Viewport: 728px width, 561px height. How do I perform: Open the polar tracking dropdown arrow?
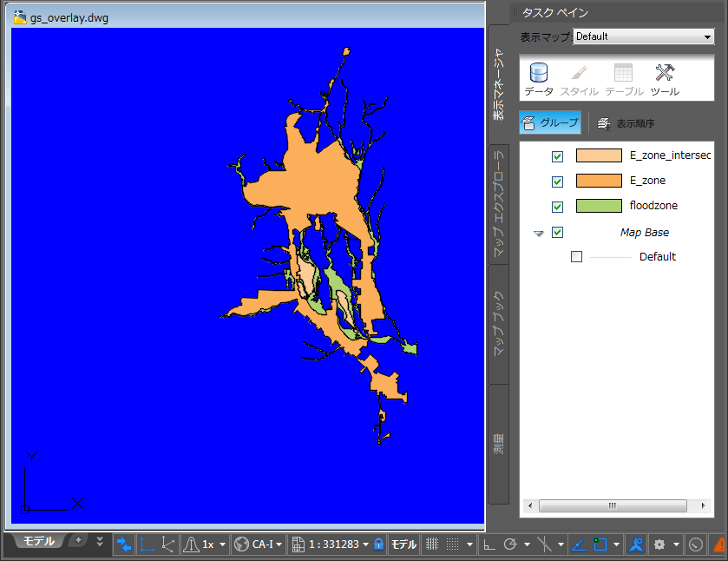(527, 544)
